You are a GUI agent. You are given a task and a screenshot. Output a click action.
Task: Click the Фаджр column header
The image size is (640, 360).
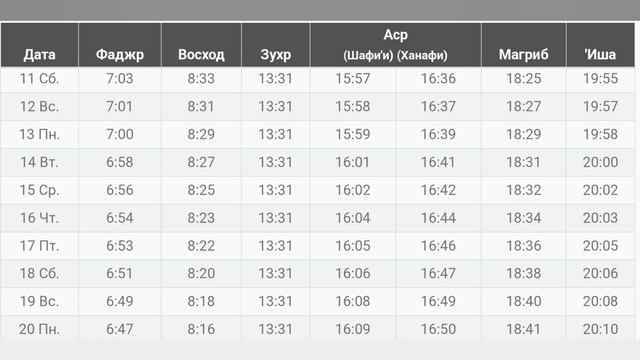[x=120, y=54]
